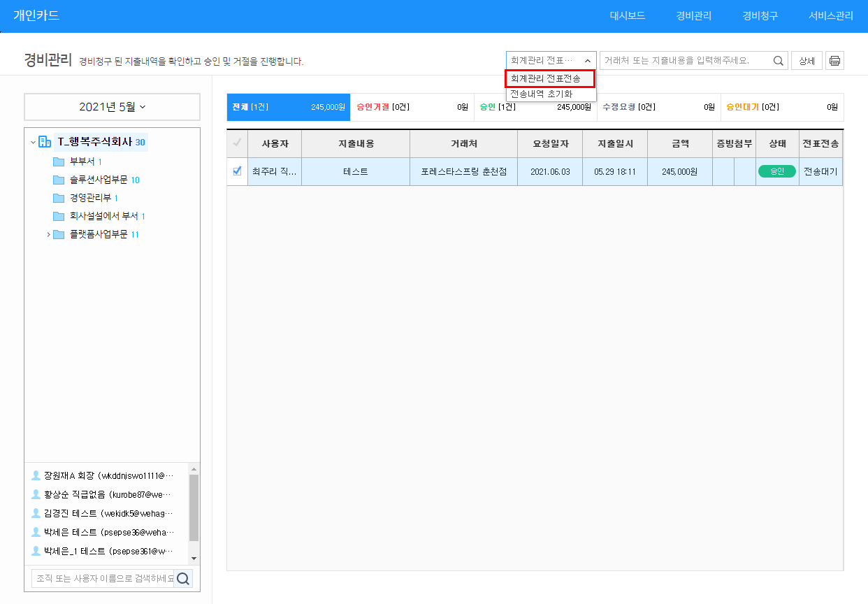Click the user list scrollbar down arrow
The width and height of the screenshot is (868, 604).
click(194, 559)
